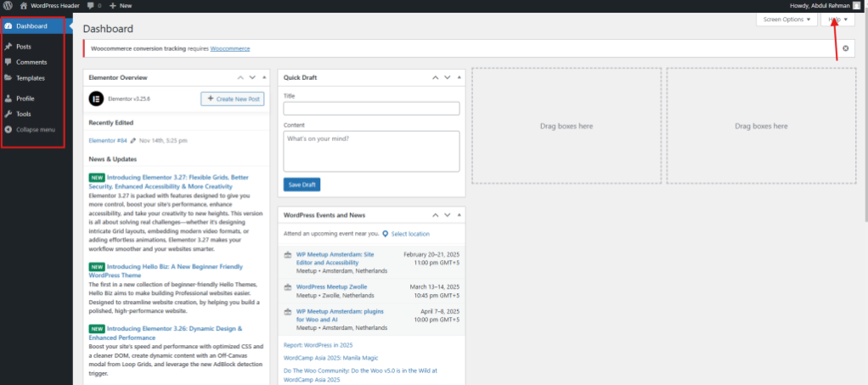The height and width of the screenshot is (385, 868).
Task: Click Create New Post button
Action: coord(233,99)
